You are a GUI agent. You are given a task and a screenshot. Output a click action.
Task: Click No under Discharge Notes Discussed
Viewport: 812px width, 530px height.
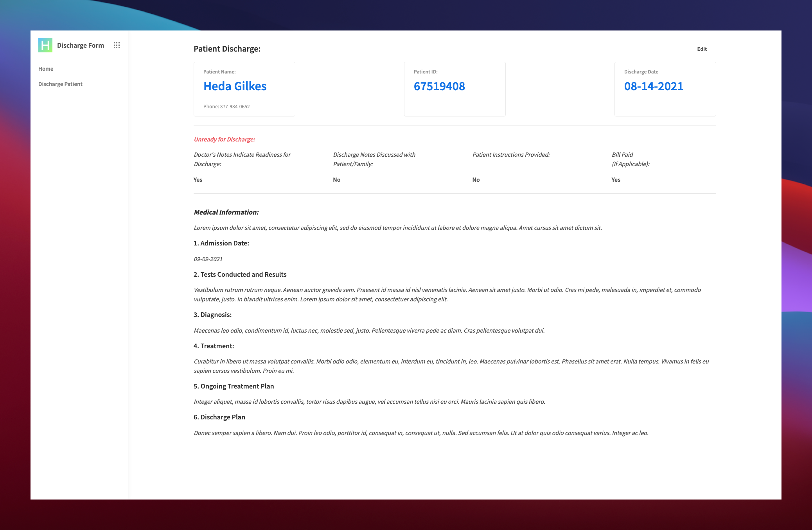point(337,180)
